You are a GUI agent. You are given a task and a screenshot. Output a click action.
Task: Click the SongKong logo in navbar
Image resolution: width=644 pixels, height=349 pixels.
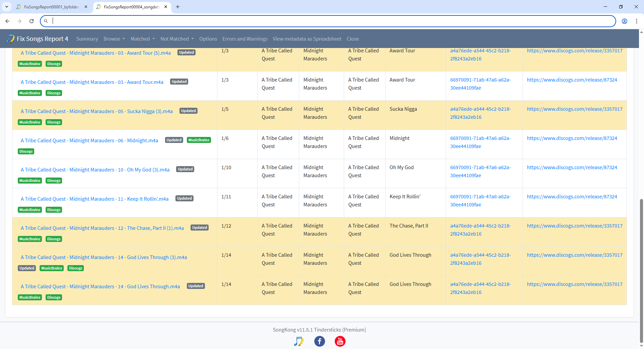click(10, 39)
